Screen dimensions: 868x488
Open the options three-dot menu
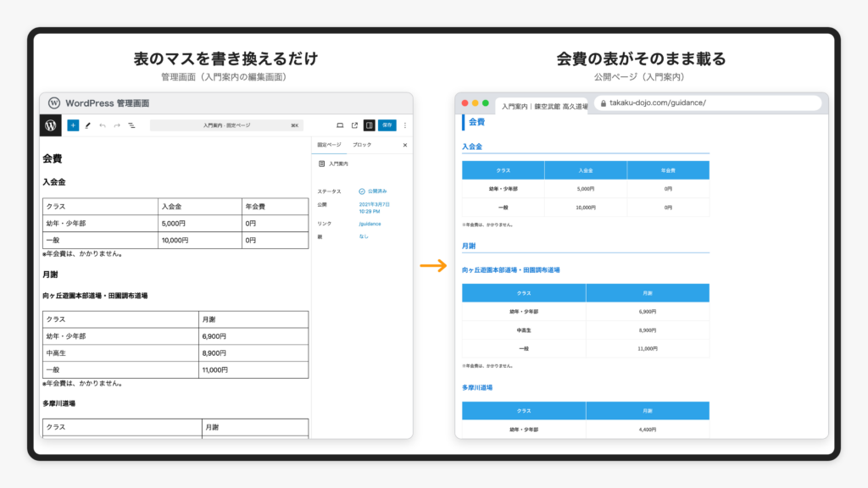pyautogui.click(x=405, y=125)
